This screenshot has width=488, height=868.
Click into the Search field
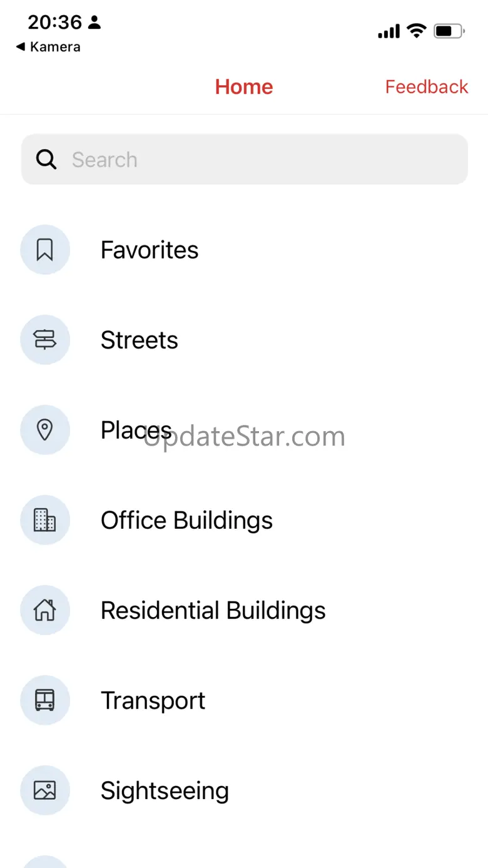coord(263,160)
